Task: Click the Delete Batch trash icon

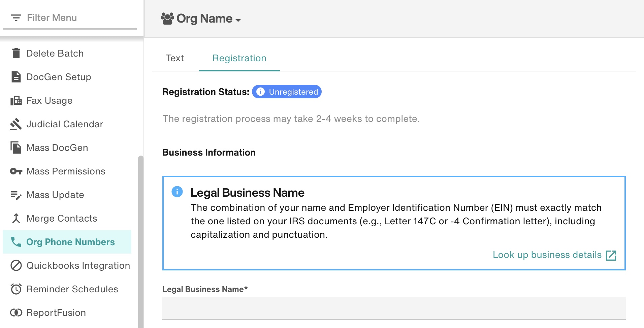Action: (x=15, y=53)
